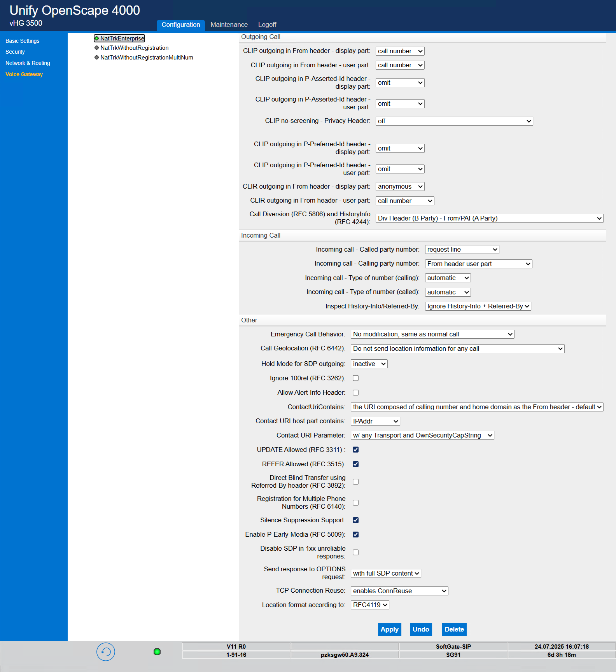This screenshot has width=616, height=672.
Task: Click the SG91 status cell
Action: 453,655
